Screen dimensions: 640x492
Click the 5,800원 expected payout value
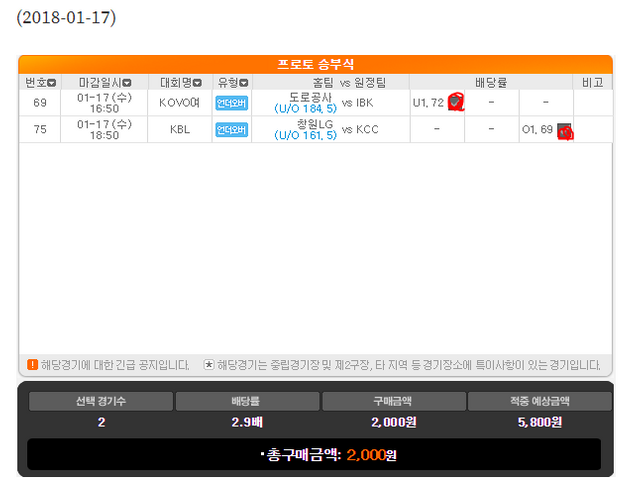click(540, 422)
